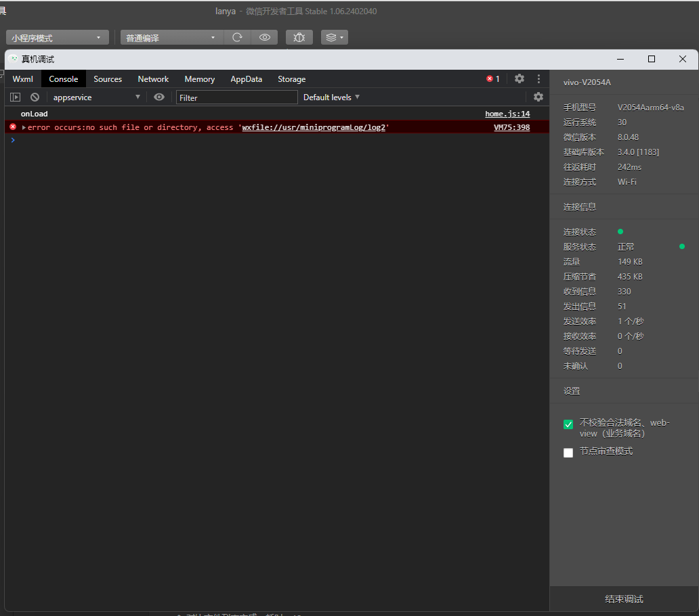Click the 连接信息 section header

[580, 206]
